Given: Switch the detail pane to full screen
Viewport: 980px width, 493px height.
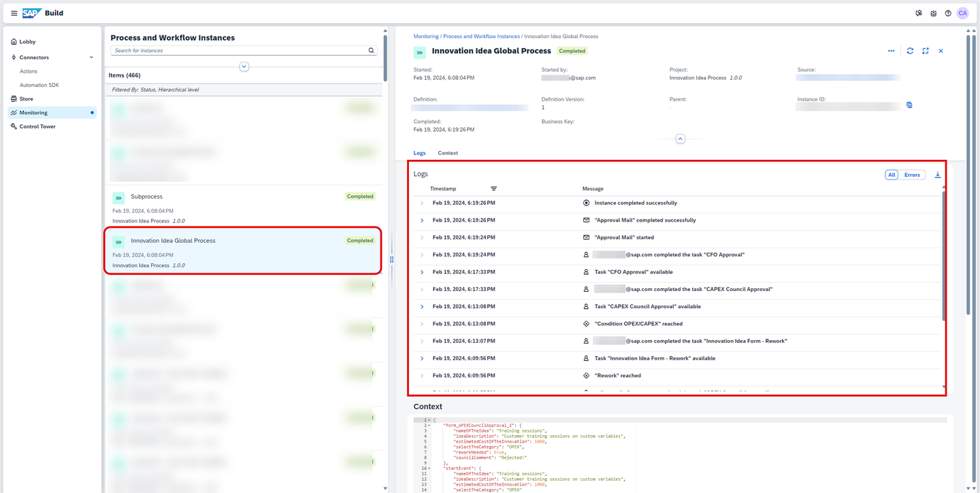Looking at the screenshot, I should pyautogui.click(x=926, y=51).
